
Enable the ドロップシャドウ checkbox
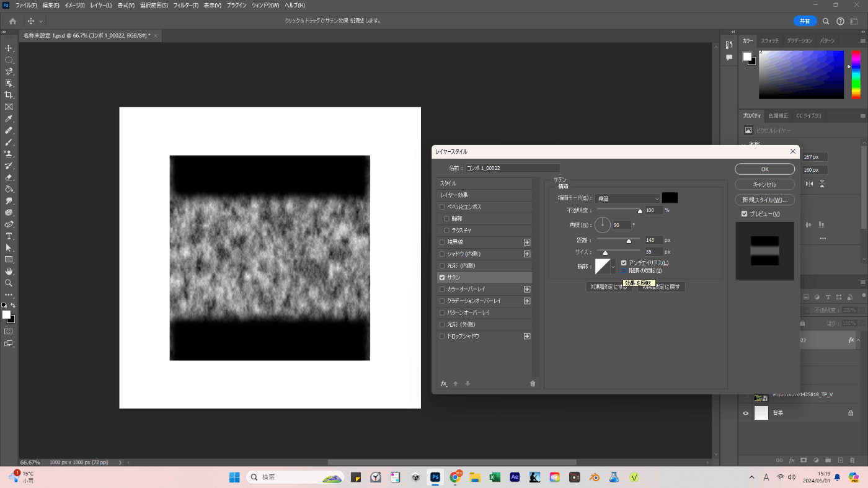pyautogui.click(x=442, y=336)
